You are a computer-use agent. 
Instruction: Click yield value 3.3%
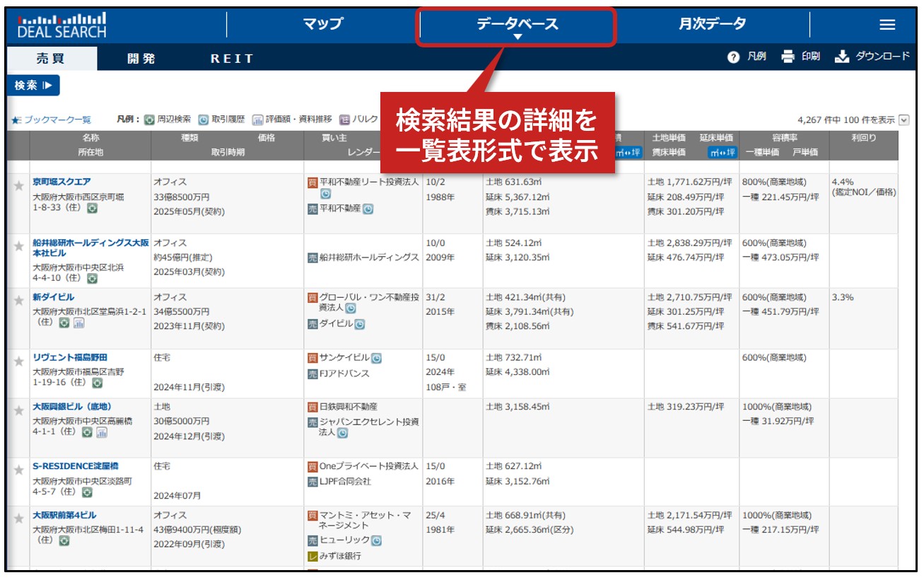(843, 297)
